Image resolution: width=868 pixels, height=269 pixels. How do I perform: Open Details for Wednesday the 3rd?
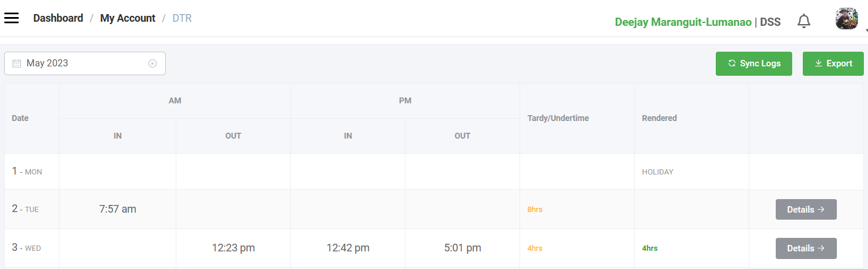(806, 248)
